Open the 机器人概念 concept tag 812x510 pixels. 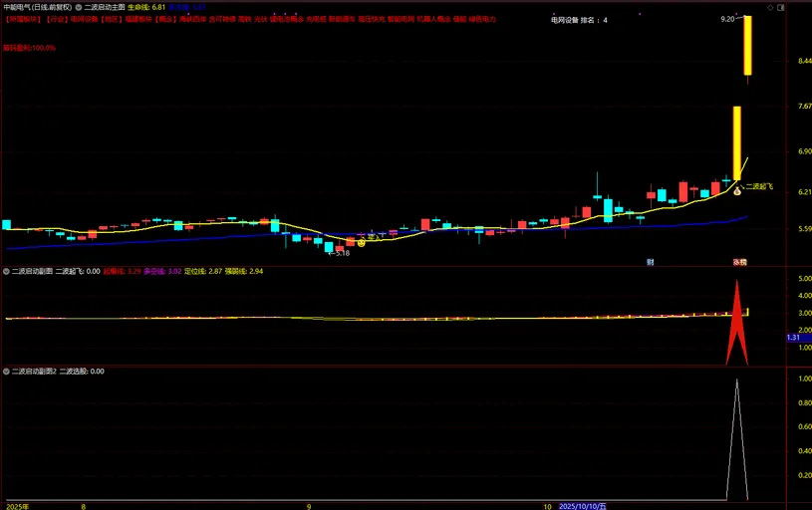(432, 19)
